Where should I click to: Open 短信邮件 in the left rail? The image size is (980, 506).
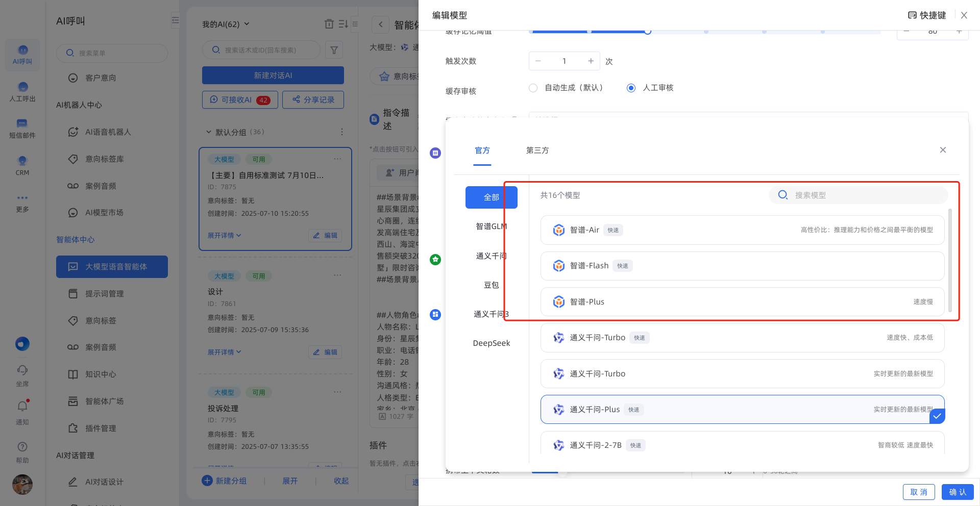pyautogui.click(x=22, y=129)
